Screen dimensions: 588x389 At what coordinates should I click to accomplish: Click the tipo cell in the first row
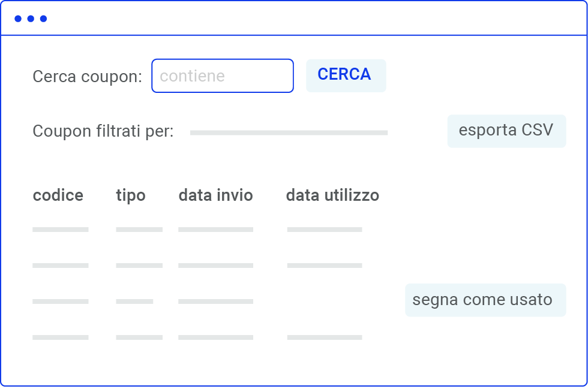tap(139, 230)
